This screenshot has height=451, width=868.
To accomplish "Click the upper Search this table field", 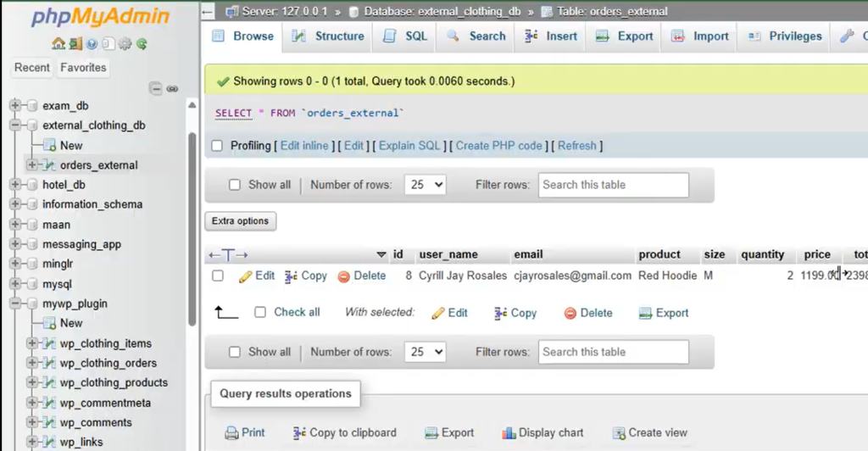I will coord(613,185).
